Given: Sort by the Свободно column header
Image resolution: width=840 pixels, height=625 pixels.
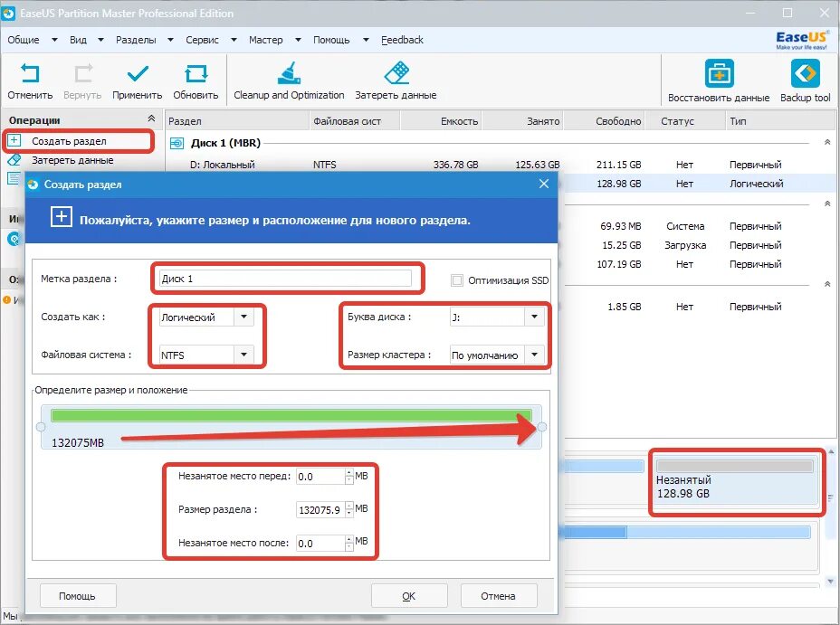Looking at the screenshot, I should click(605, 121).
